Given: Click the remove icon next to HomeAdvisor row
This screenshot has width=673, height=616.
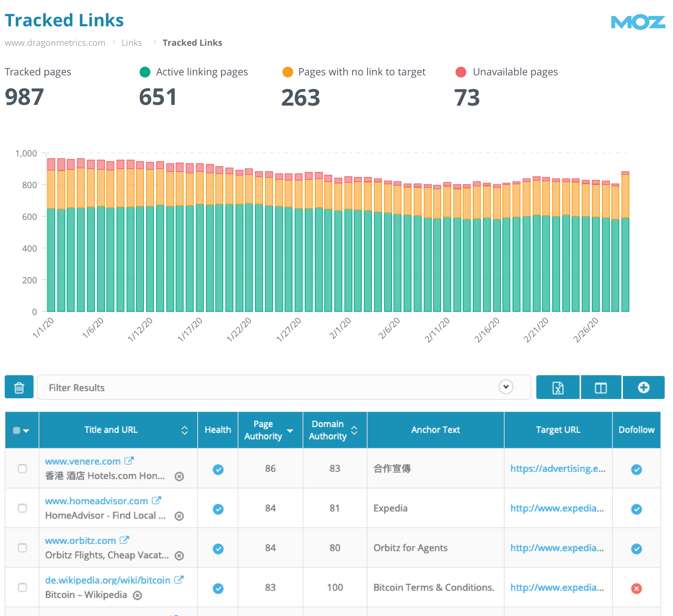Looking at the screenshot, I should point(179,516).
